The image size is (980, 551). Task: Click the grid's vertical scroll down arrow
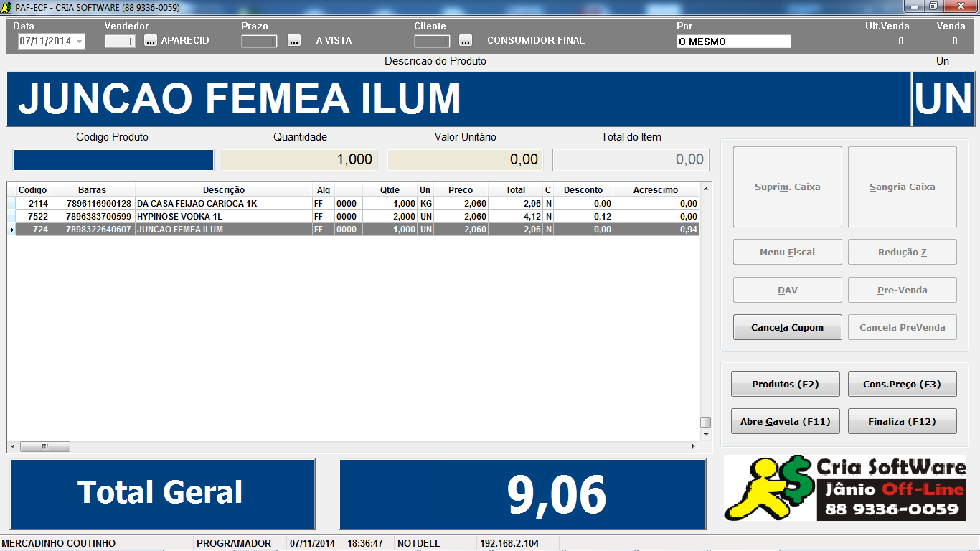click(x=705, y=434)
